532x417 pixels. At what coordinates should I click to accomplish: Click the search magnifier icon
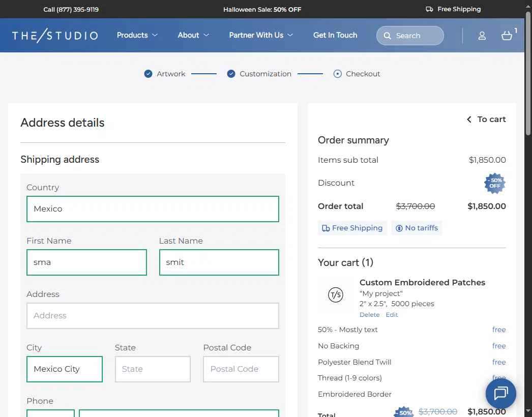[x=387, y=36]
